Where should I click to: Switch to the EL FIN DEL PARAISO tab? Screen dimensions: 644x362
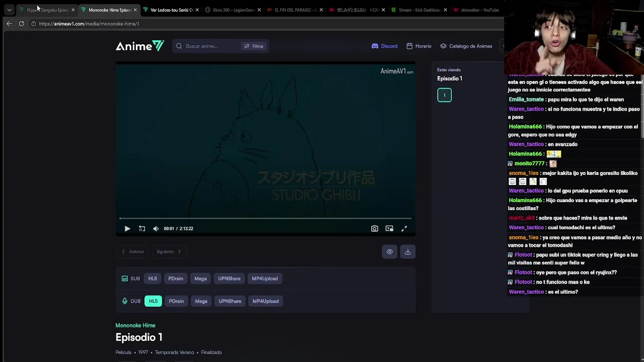[x=295, y=10]
